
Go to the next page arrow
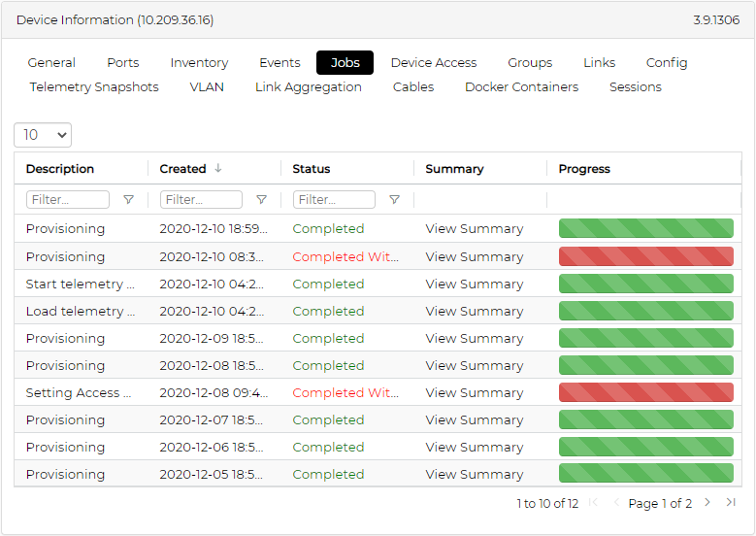pyautogui.click(x=707, y=503)
